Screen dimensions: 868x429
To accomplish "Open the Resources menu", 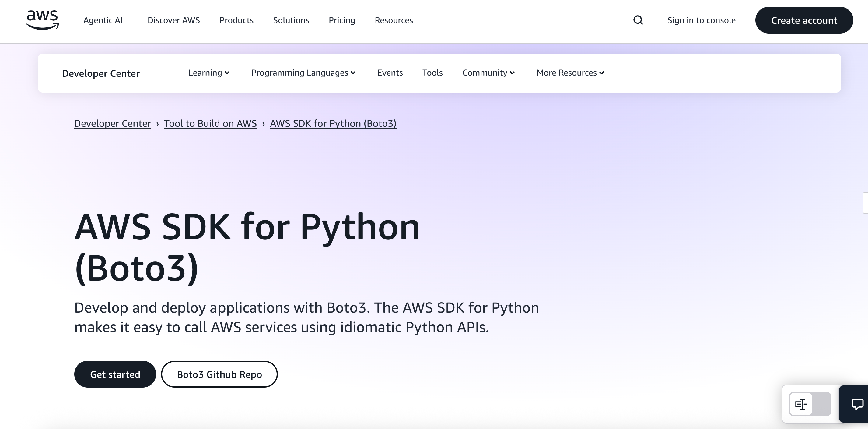I will tap(394, 20).
